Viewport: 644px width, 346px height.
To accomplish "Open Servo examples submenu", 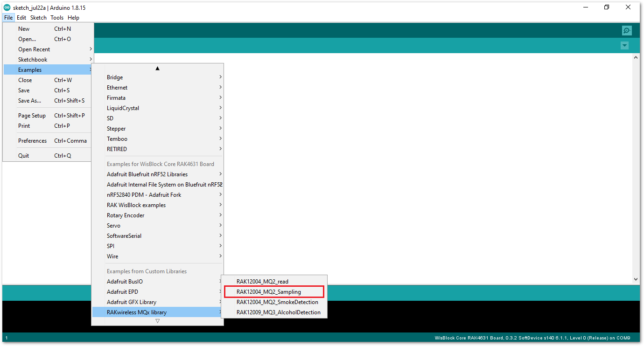I will (158, 226).
